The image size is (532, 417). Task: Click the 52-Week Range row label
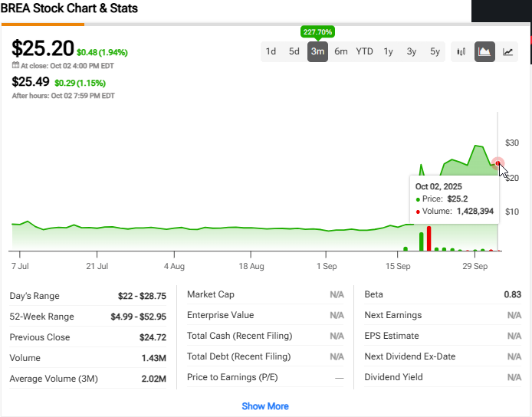tap(41, 316)
